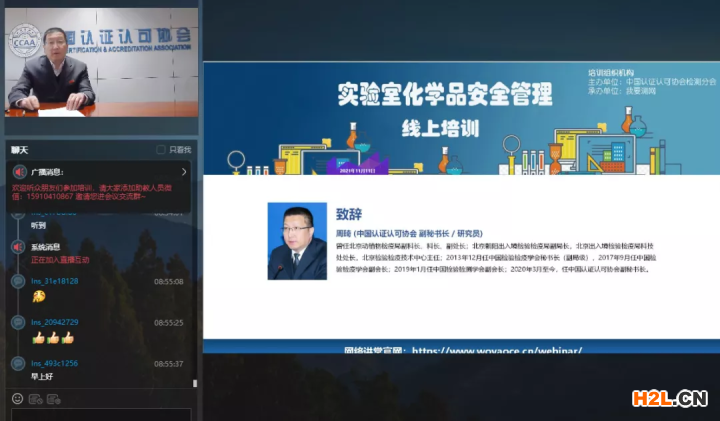
Task: Click avatar icon of user Ins_20942729
Action: coord(18,323)
